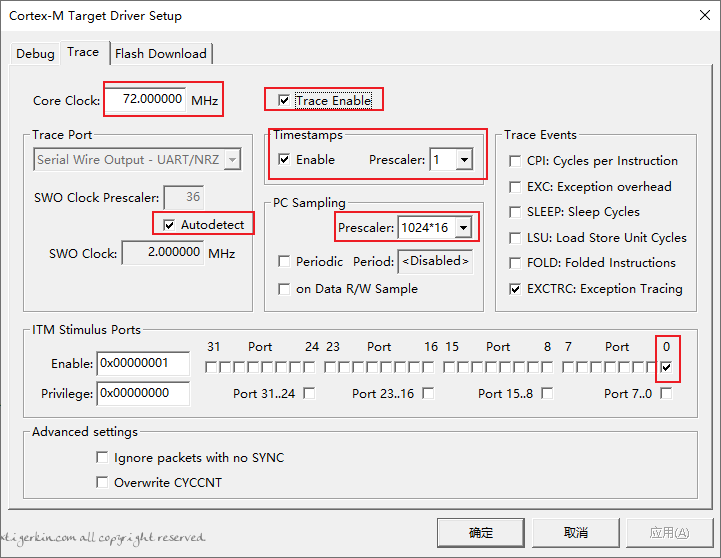Enable ITM stimulus port 8 checkbox
This screenshot has width=721, height=558.
tap(547, 367)
